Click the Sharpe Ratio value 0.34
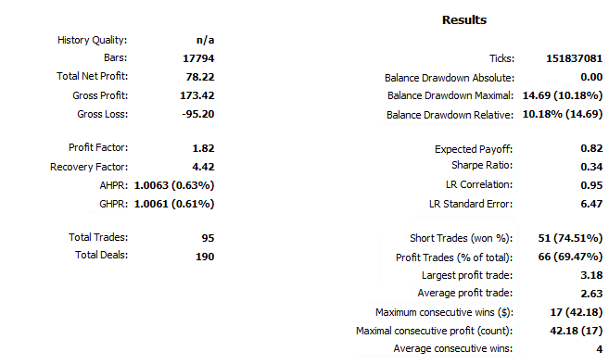This screenshot has width=609, height=364. [591, 167]
